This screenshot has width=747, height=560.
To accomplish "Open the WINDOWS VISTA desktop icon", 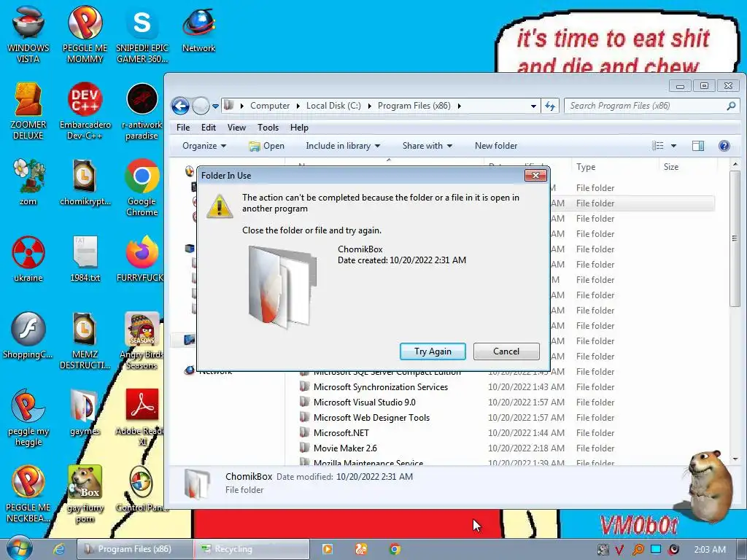I will [x=28, y=34].
